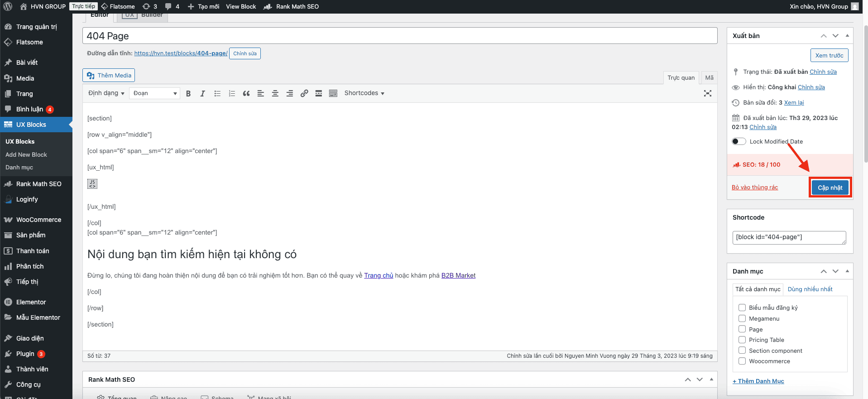The width and height of the screenshot is (868, 399).
Task: Toggle Italic formatting in editor
Action: tap(203, 93)
